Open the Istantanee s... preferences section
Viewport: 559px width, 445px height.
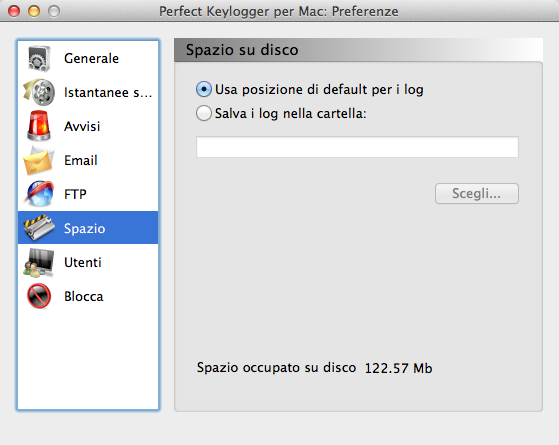pyautogui.click(x=88, y=92)
